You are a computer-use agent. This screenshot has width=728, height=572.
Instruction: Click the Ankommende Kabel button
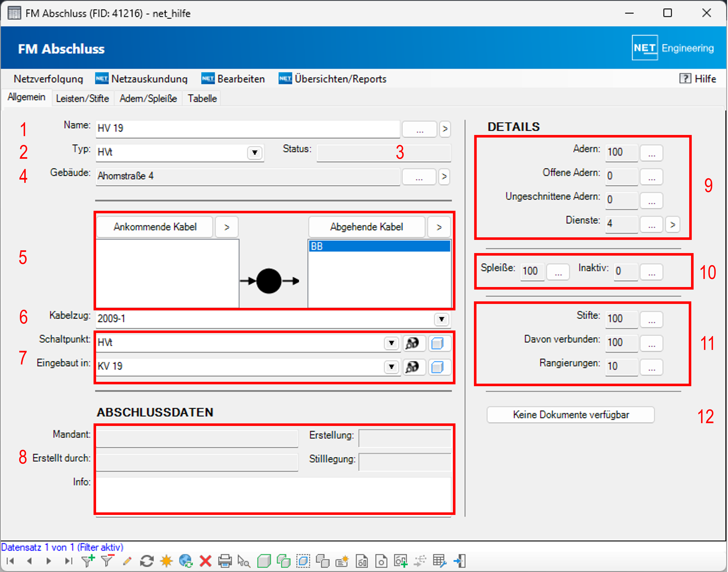[155, 227]
